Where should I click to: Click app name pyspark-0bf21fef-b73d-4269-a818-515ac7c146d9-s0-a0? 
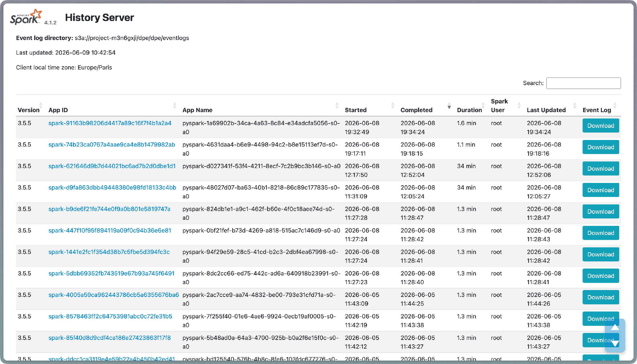(x=261, y=231)
